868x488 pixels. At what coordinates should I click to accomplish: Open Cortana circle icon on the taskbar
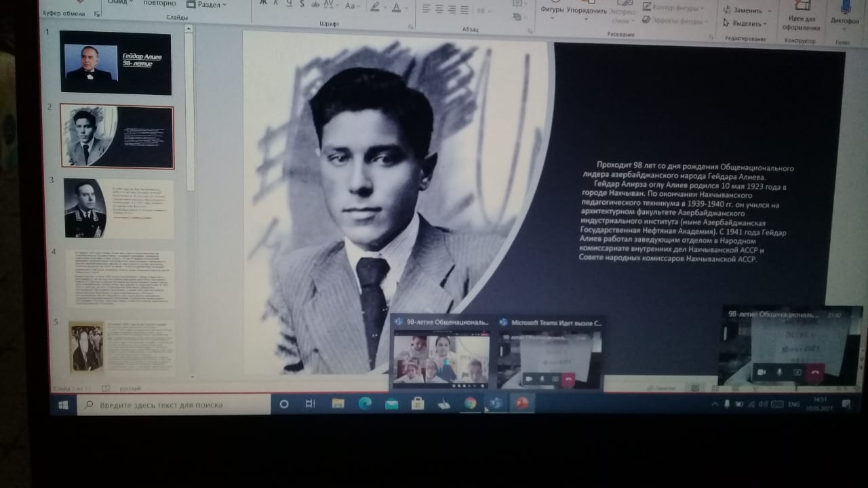point(284,404)
